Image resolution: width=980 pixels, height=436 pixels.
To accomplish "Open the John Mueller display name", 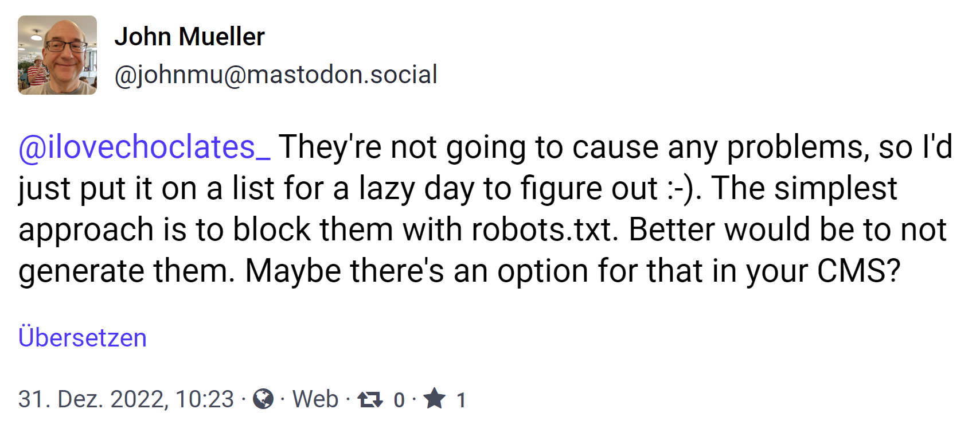I will coord(189,37).
